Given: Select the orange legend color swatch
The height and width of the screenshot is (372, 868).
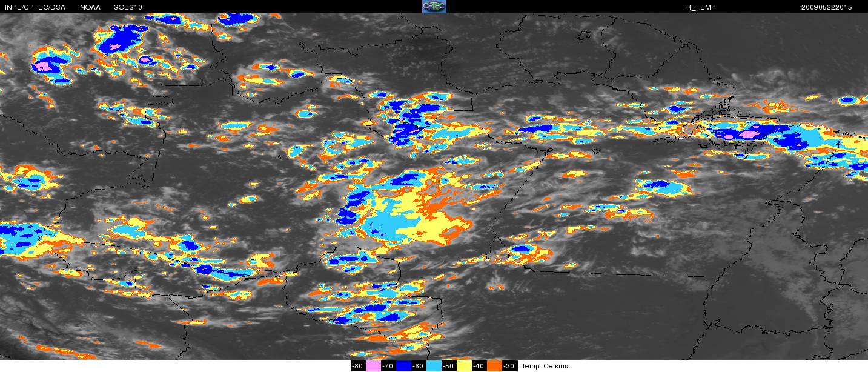Looking at the screenshot, I should point(494,366).
